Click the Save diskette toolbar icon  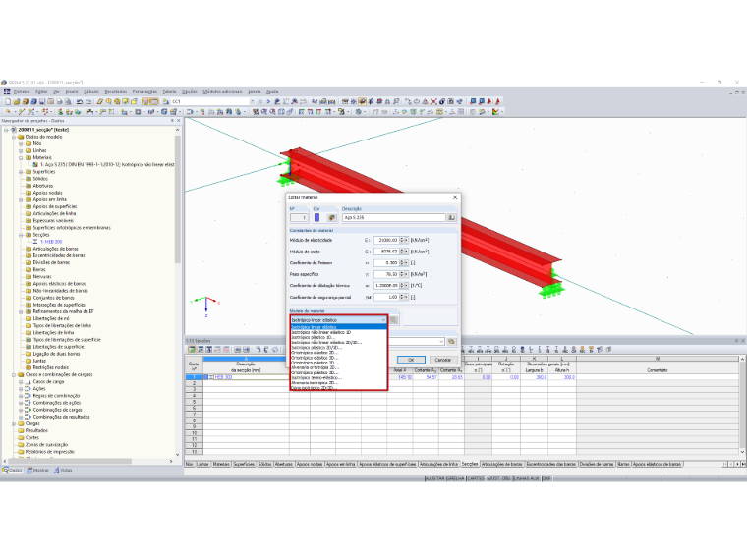(42, 101)
